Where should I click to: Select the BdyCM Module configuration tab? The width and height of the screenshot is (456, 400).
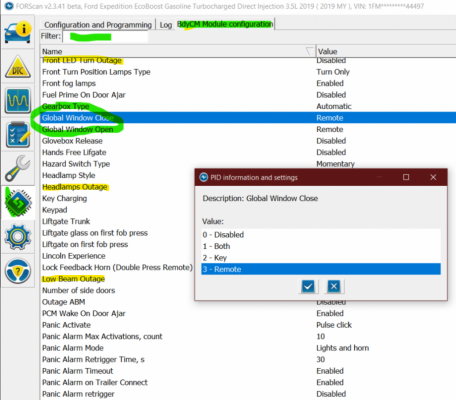(x=225, y=24)
